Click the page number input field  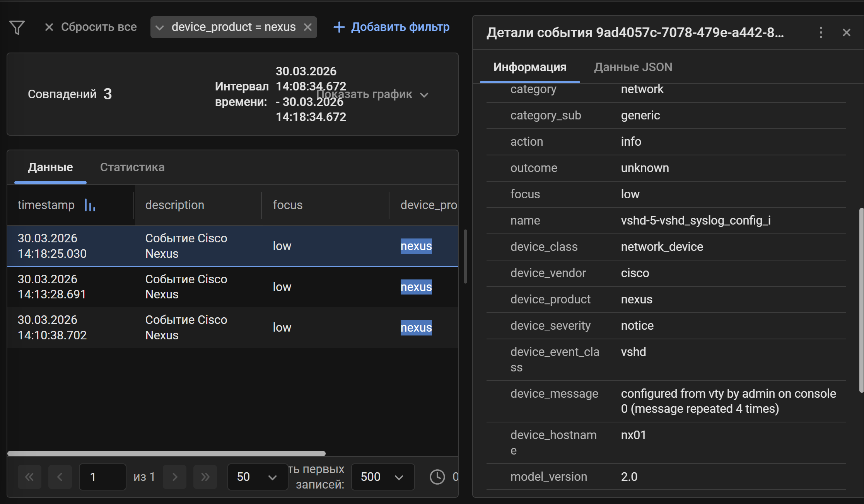102,477
